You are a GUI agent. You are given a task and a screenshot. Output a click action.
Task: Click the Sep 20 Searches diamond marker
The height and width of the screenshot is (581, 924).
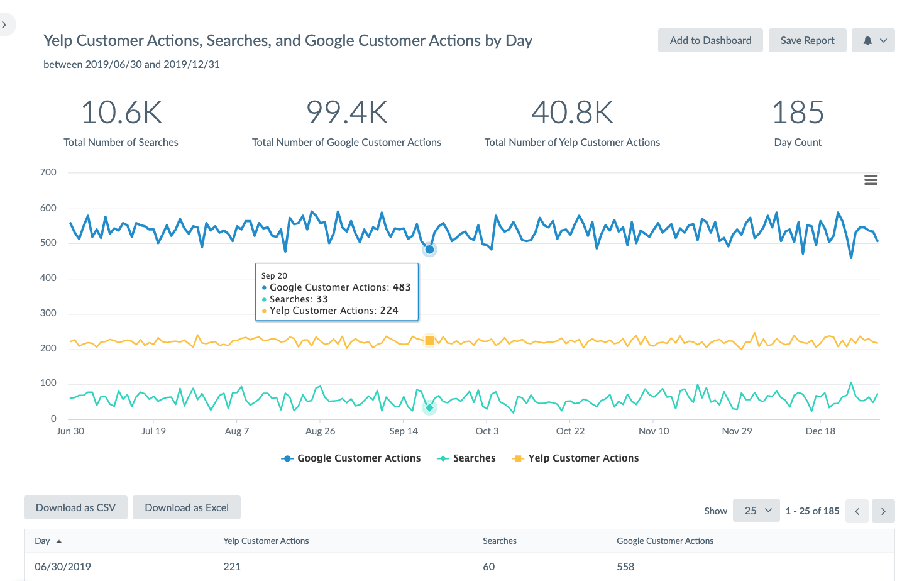point(429,407)
